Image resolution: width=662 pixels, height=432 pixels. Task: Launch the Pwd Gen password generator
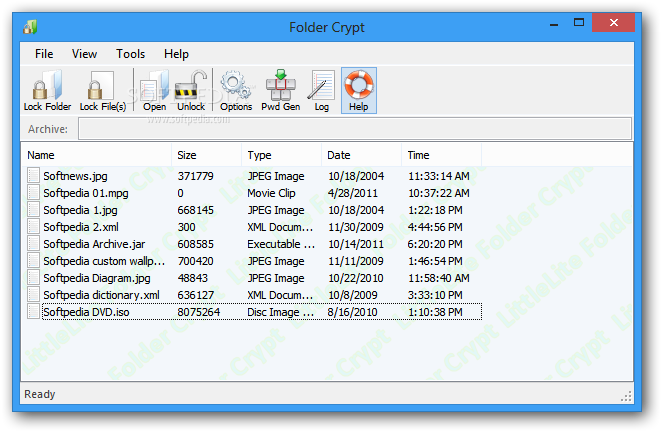(281, 90)
